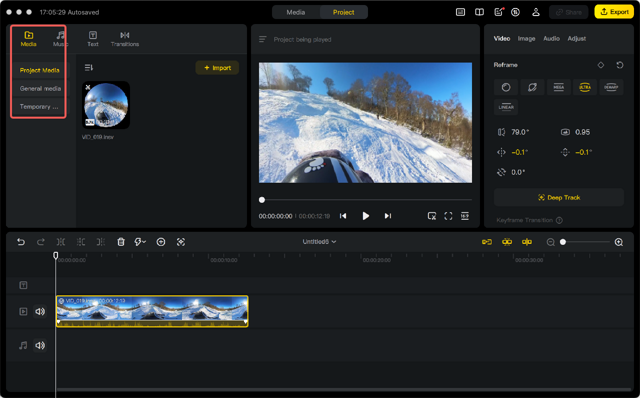This screenshot has height=398, width=640.
Task: Switch to the Media top tab
Action: [x=296, y=12]
